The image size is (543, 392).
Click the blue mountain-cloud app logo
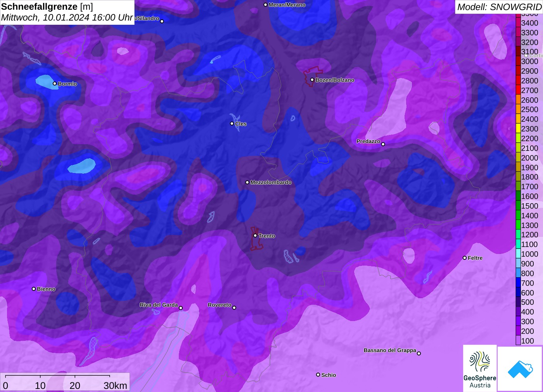520,369
